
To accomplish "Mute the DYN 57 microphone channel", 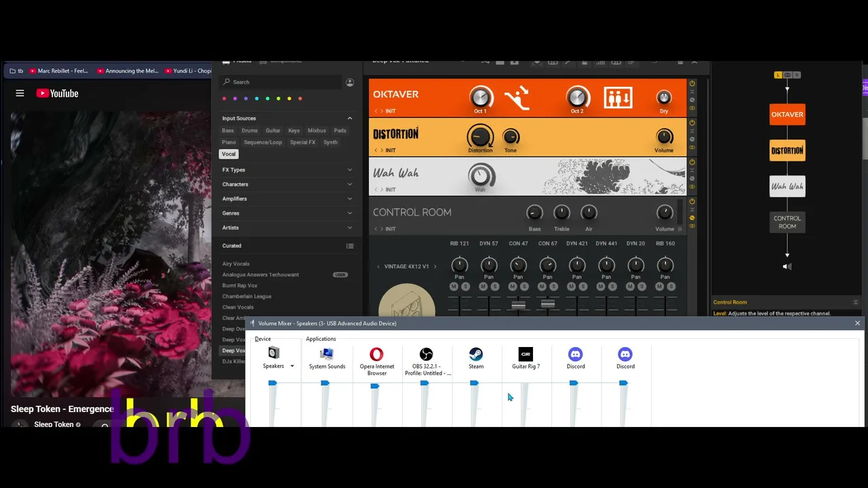I will pos(483,287).
